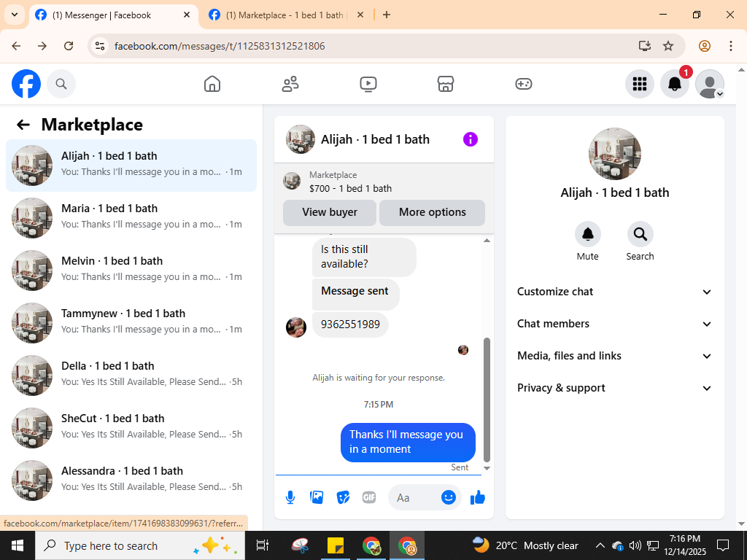The width and height of the screenshot is (747, 560).
Task: Reload the page
Action: pyautogui.click(x=69, y=46)
